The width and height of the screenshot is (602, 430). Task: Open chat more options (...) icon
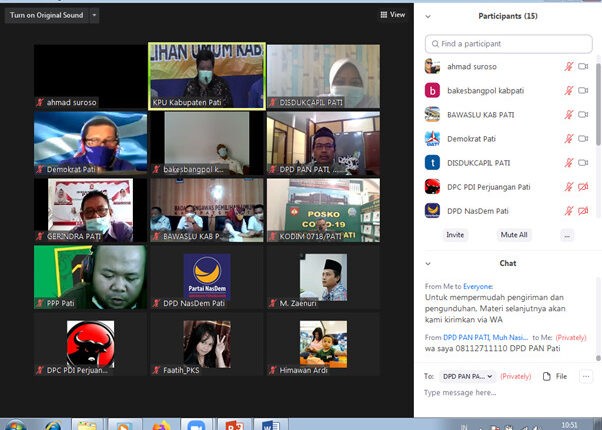(585, 376)
